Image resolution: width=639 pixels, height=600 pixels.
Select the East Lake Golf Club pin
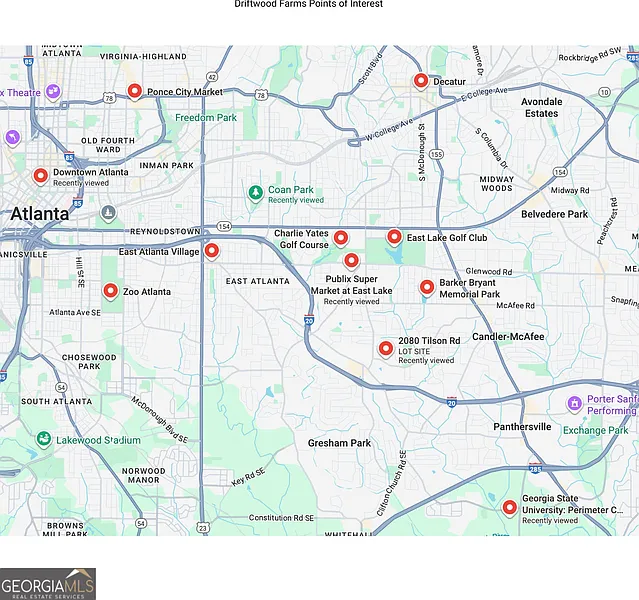(394, 237)
